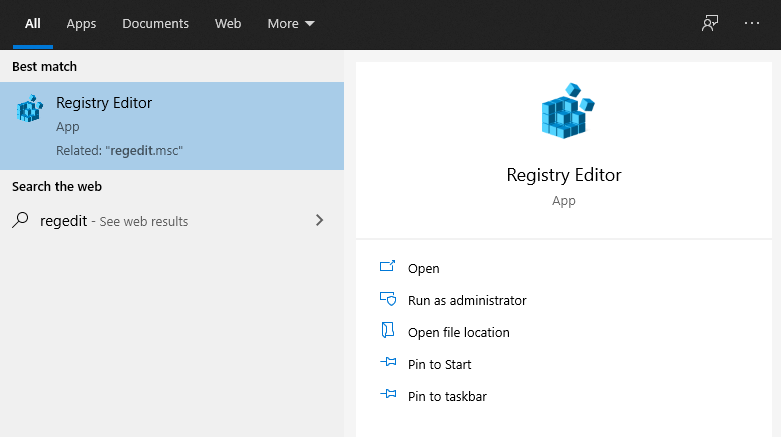Viewport: 781px width, 437px height.
Task: Click the Open file location folder icon
Action: pyautogui.click(x=388, y=330)
